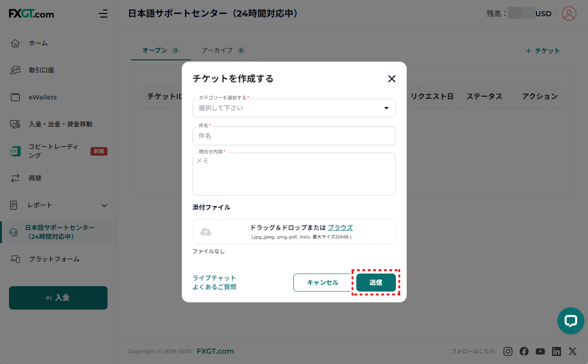Close the チケットを作成する dialog
This screenshot has height=364, width=588.
click(x=391, y=79)
